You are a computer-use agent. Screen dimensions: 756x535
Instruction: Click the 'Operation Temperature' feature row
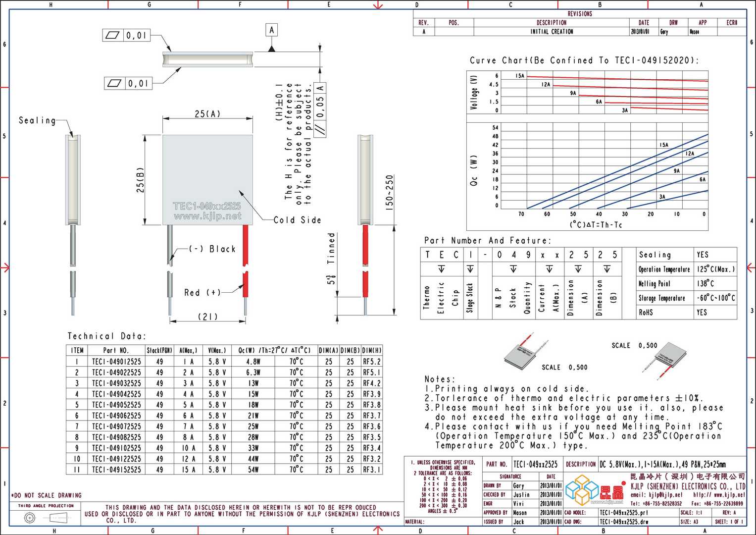pyautogui.click(x=687, y=269)
